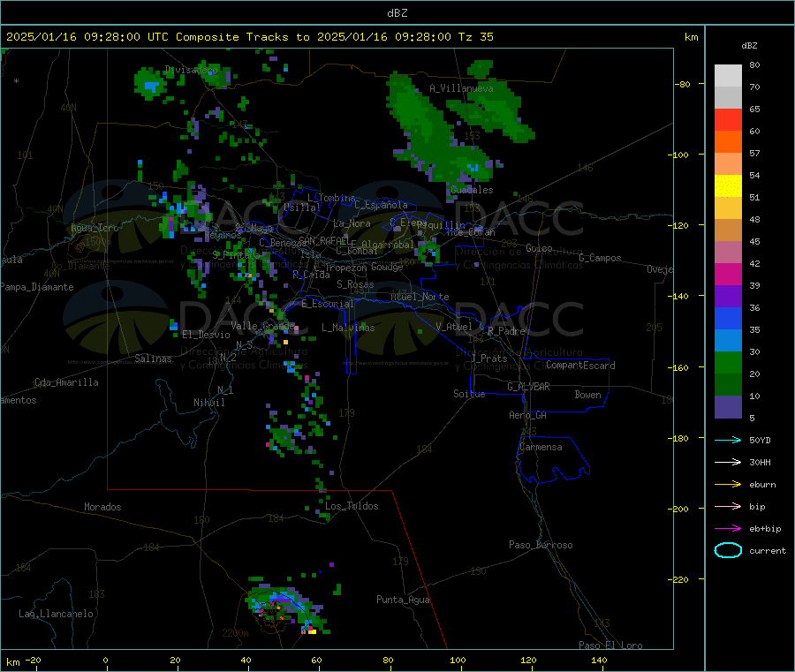Viewport: 795px width, 672px height.
Task: Click the 'V_Atuel' map label
Action: [x=454, y=327]
